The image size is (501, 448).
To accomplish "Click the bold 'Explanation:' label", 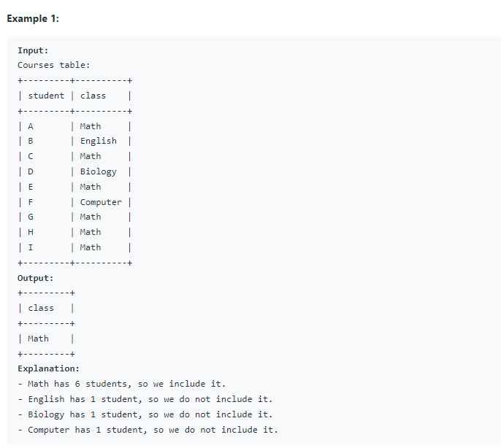I will pos(48,368).
